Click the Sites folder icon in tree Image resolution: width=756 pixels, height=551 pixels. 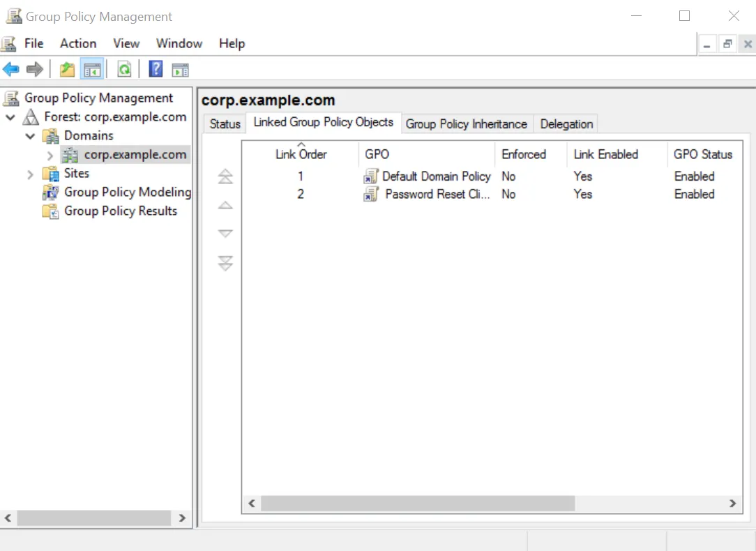tap(51, 174)
